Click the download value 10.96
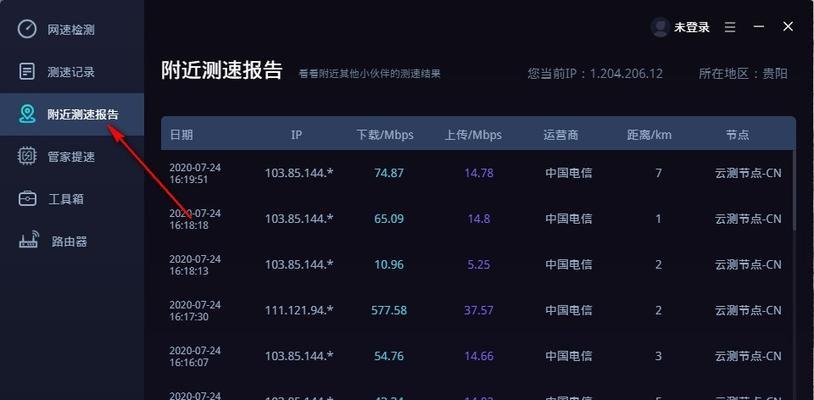The image size is (814, 400). (389, 265)
